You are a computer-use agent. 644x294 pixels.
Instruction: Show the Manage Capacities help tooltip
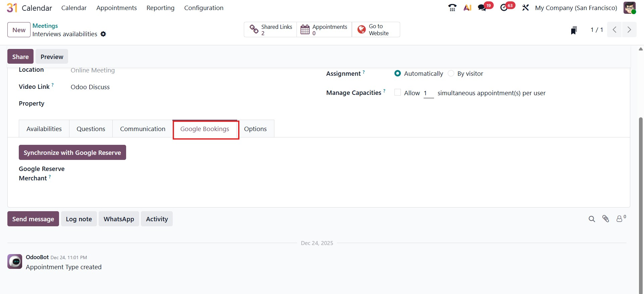384,91
